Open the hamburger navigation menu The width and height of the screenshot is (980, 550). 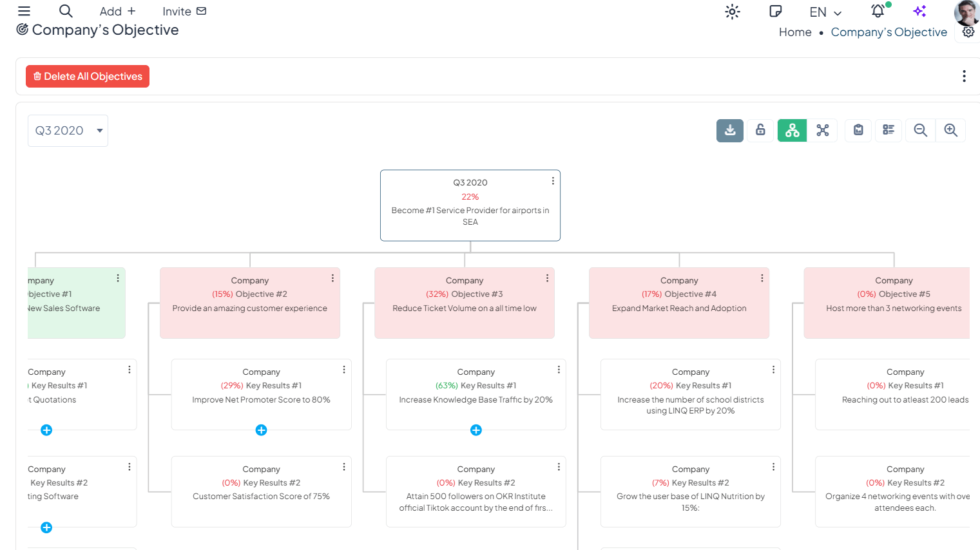(24, 11)
